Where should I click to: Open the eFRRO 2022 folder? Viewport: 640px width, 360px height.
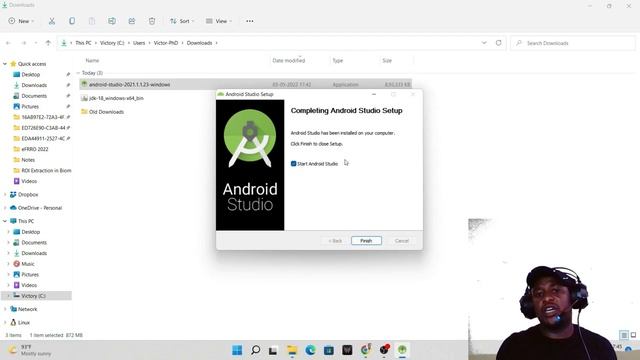click(x=35, y=149)
